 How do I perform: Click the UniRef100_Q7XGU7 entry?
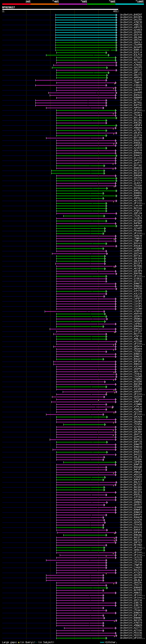131,58
